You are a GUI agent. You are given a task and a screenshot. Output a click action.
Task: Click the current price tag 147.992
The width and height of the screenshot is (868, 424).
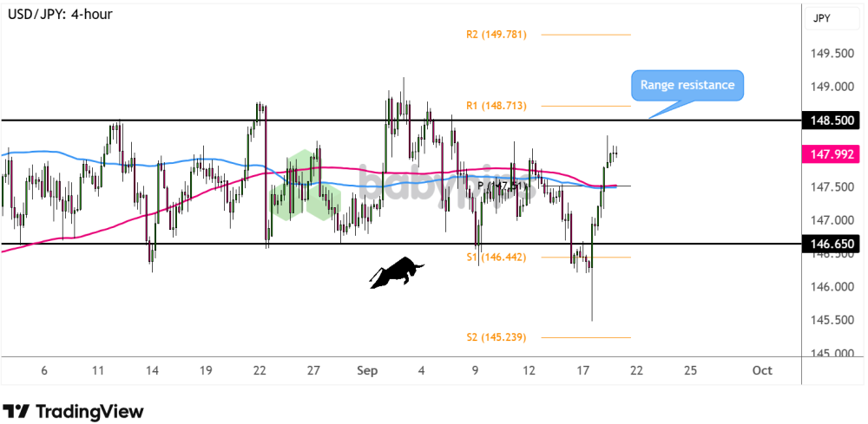pyautogui.click(x=832, y=153)
